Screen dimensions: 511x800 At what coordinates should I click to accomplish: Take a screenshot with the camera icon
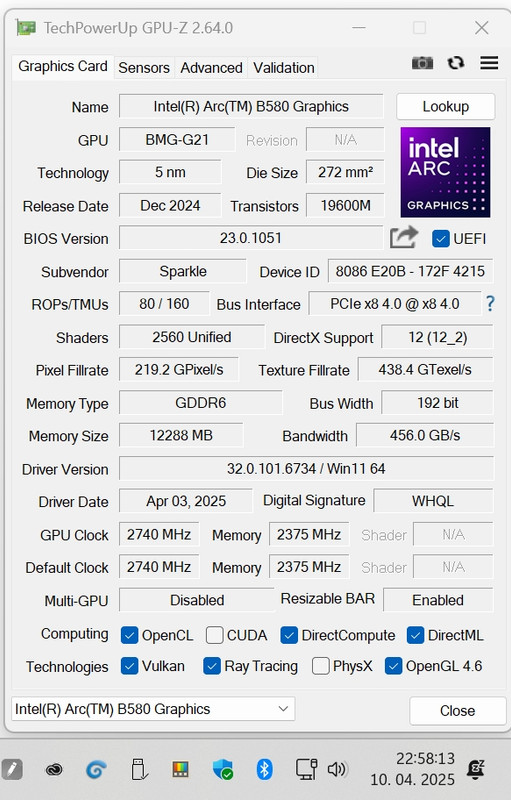click(422, 63)
